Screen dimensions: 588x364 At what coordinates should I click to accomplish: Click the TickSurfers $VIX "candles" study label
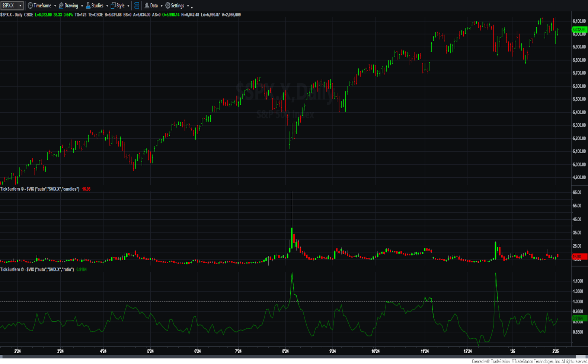[x=40, y=189]
